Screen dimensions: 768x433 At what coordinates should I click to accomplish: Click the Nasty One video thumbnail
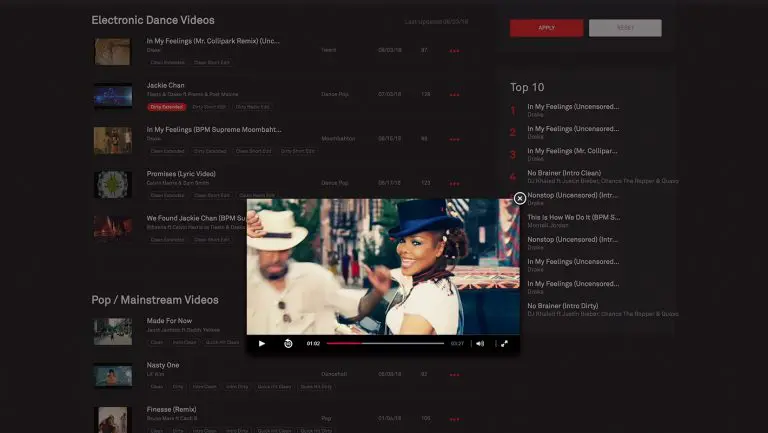tap(113, 376)
